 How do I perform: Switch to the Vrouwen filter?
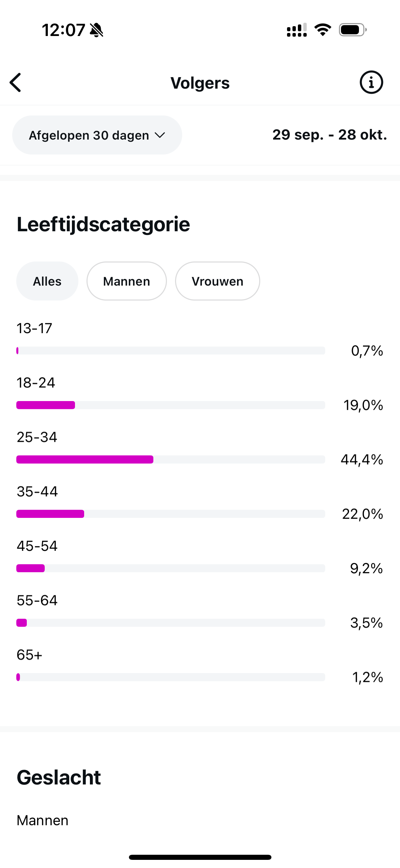pos(217,281)
